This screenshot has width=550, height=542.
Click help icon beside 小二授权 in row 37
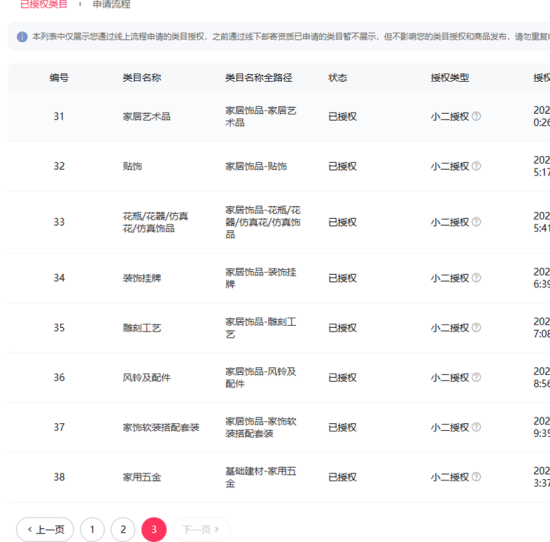pos(476,427)
